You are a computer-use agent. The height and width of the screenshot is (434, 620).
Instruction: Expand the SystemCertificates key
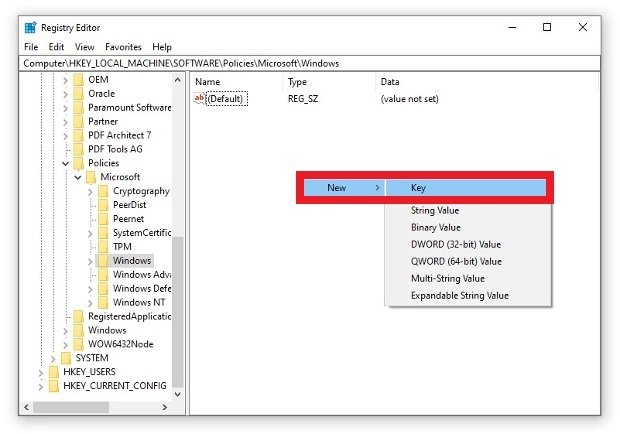pyautogui.click(x=90, y=234)
